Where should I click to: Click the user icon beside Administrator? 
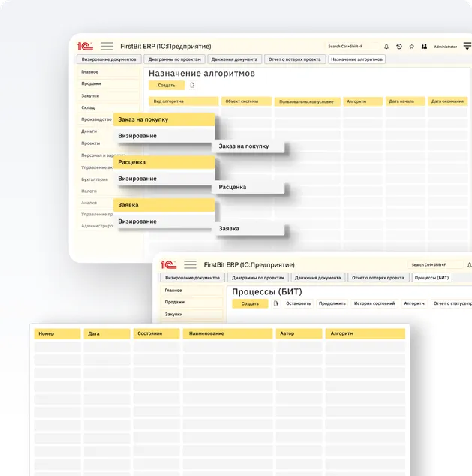tap(424, 47)
